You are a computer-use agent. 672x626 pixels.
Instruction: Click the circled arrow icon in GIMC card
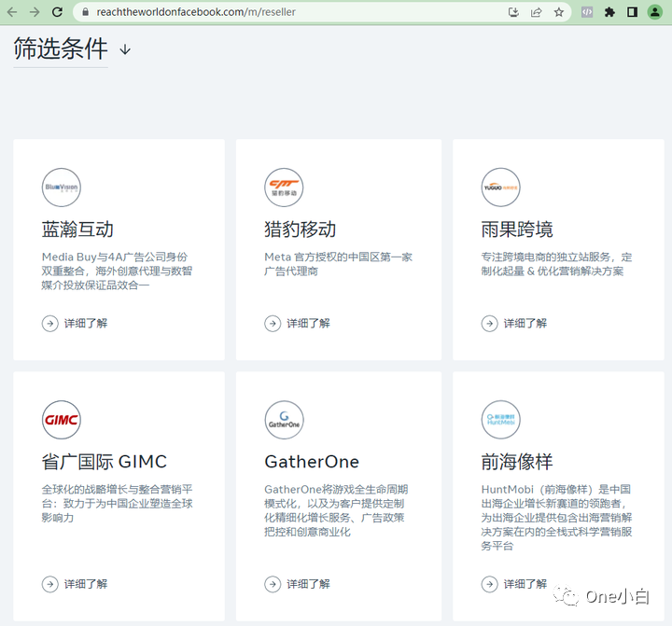coord(49,584)
